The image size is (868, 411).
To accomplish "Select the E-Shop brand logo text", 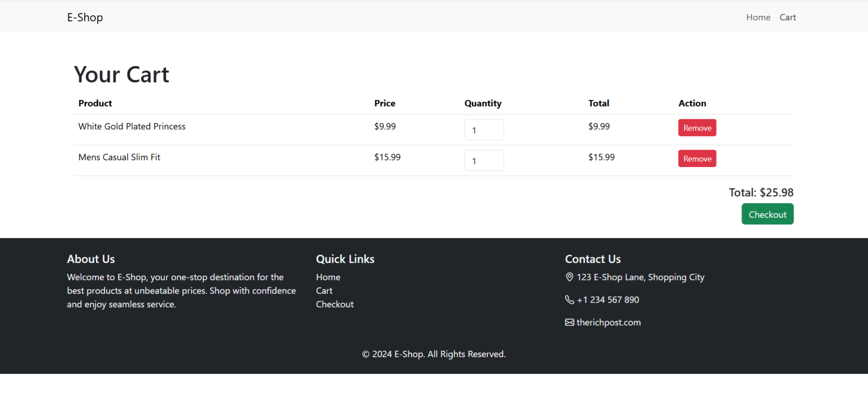I will click(x=85, y=17).
